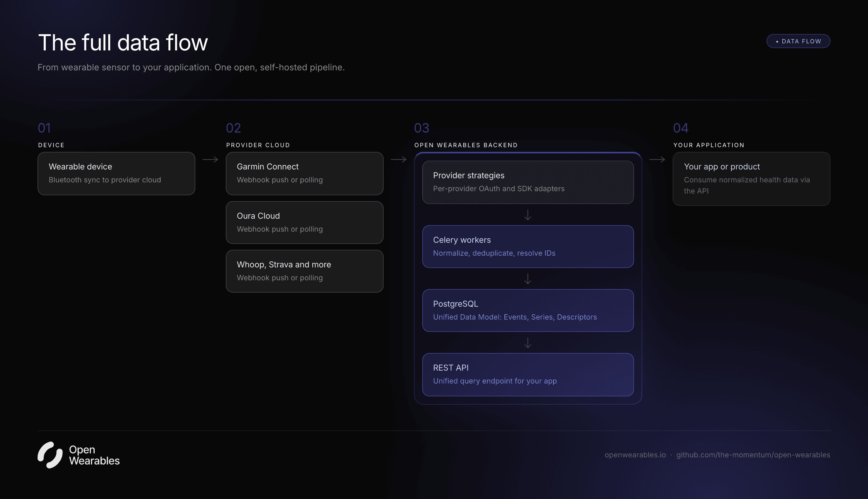
Task: Click the Celery workers card
Action: point(528,246)
